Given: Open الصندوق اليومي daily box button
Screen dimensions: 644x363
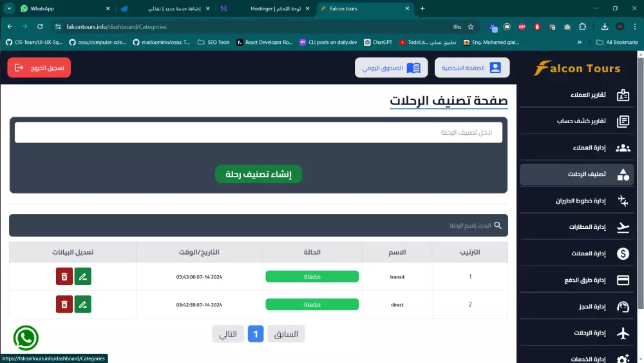Looking at the screenshot, I should click(x=391, y=68).
